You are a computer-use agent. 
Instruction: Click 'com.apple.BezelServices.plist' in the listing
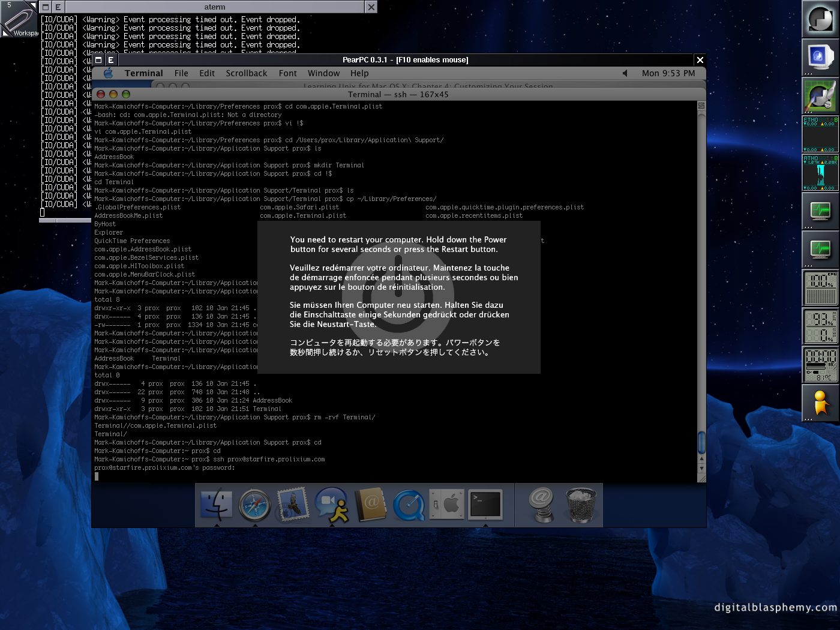[x=146, y=258]
